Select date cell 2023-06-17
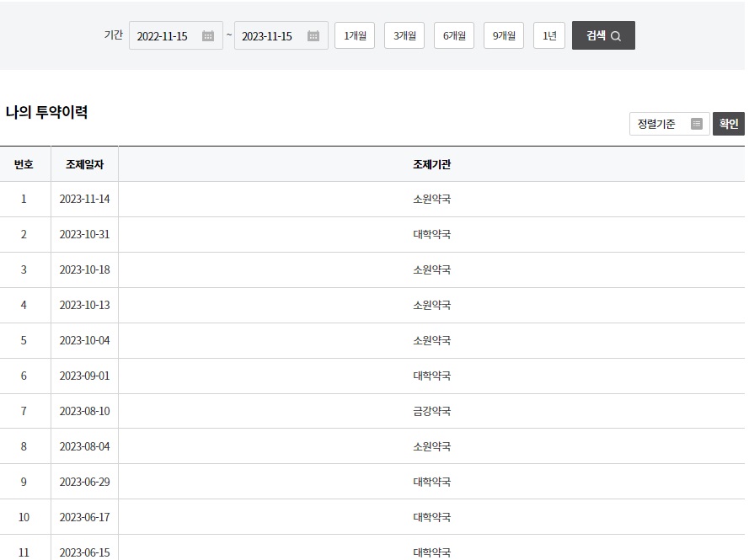The height and width of the screenshot is (560, 749). [x=84, y=517]
